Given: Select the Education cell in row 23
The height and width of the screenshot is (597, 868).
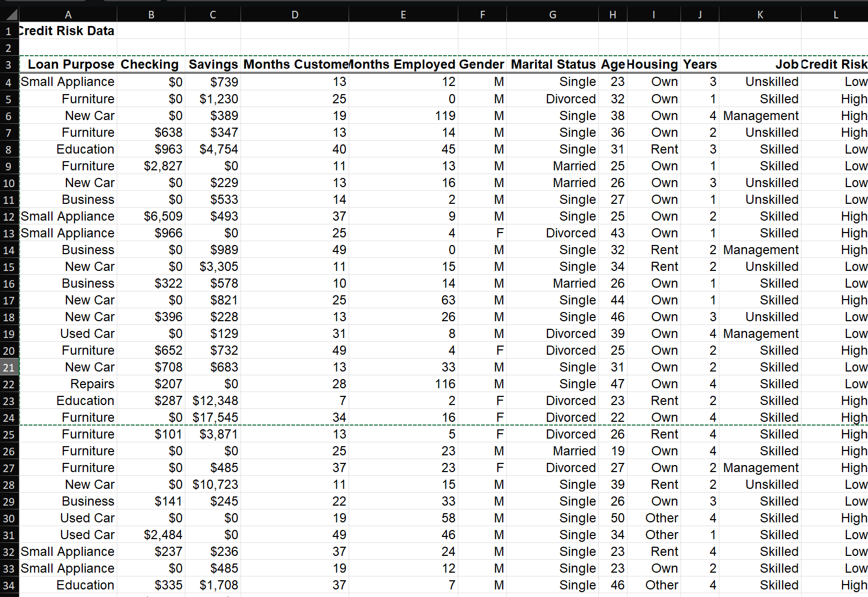Looking at the screenshot, I should (x=85, y=400).
